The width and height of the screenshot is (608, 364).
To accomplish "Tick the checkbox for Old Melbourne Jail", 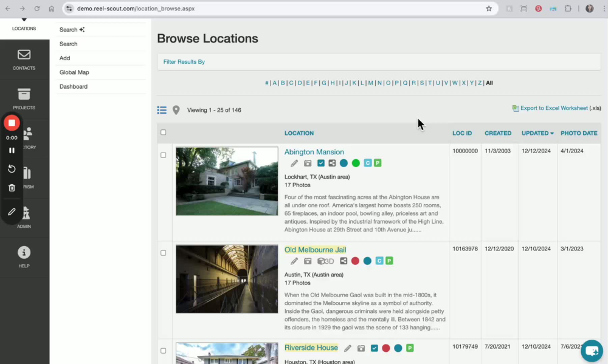I will [163, 253].
